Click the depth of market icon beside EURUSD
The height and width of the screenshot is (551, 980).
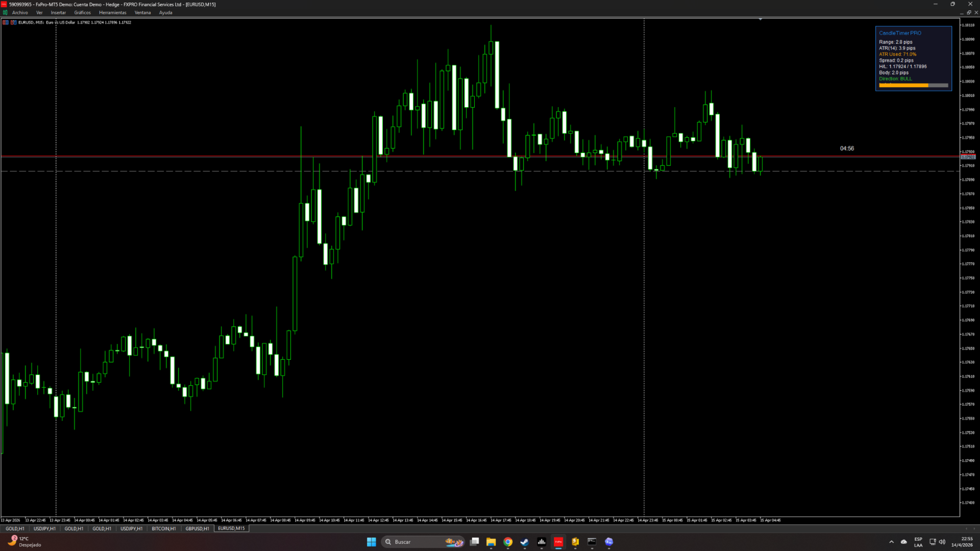(13, 22)
